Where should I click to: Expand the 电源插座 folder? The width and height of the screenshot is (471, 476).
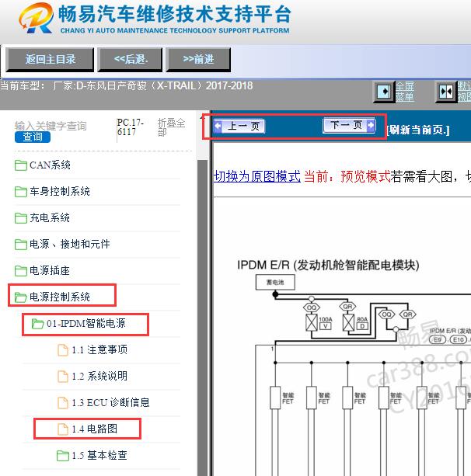pos(50,270)
